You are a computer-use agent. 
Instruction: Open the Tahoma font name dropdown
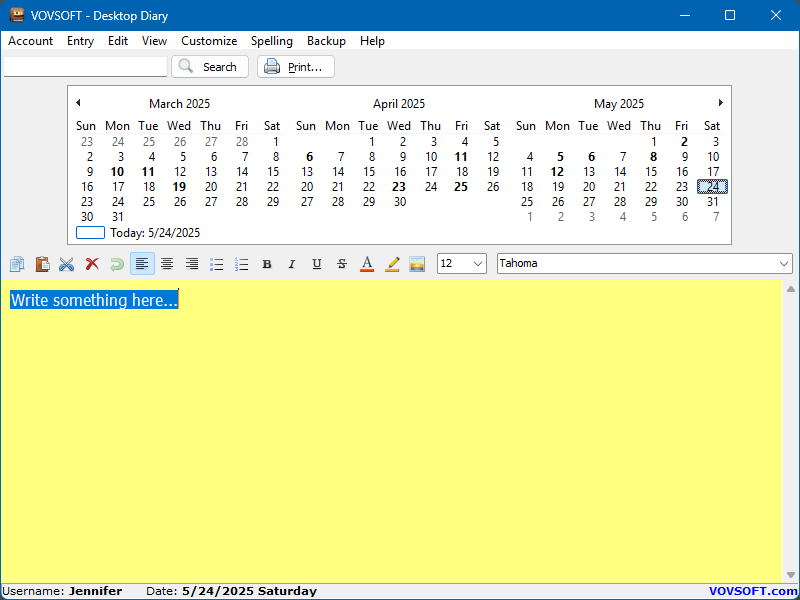[783, 264]
